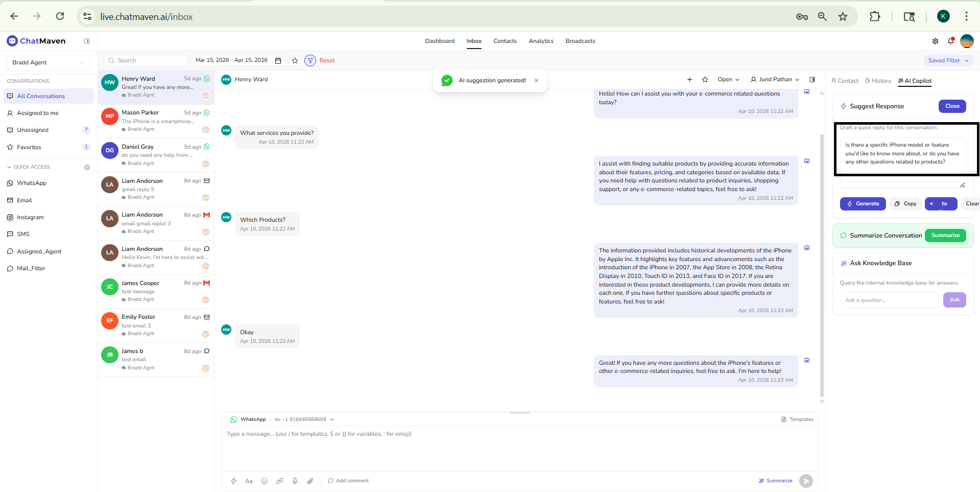Click the Ask a question input field

click(x=889, y=300)
